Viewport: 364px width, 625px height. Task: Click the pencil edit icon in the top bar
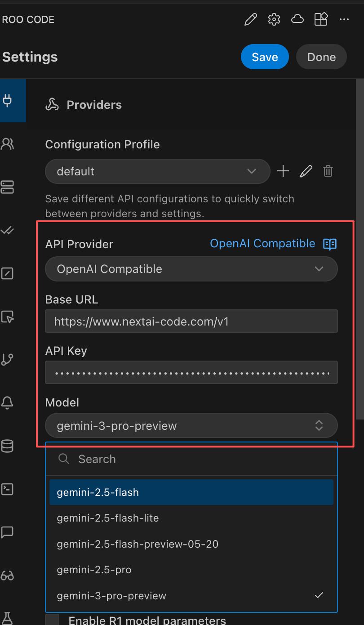pyautogui.click(x=250, y=19)
